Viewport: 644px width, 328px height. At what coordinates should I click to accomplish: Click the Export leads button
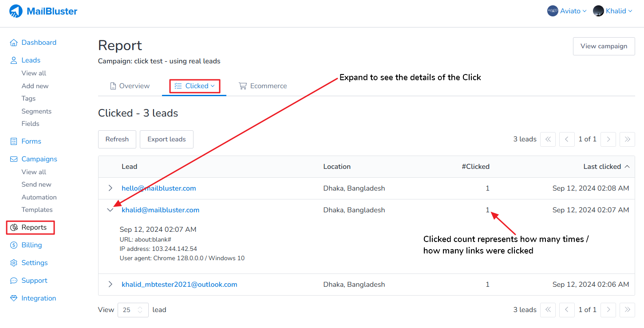click(166, 139)
